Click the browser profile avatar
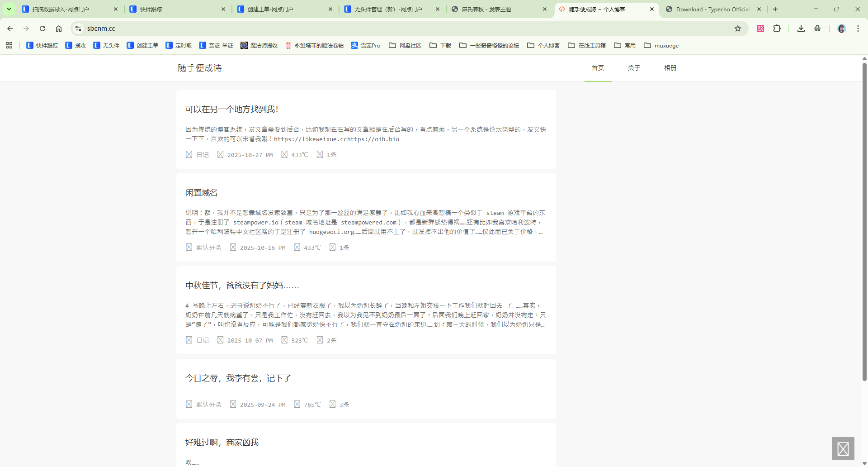868x467 pixels. (841, 28)
